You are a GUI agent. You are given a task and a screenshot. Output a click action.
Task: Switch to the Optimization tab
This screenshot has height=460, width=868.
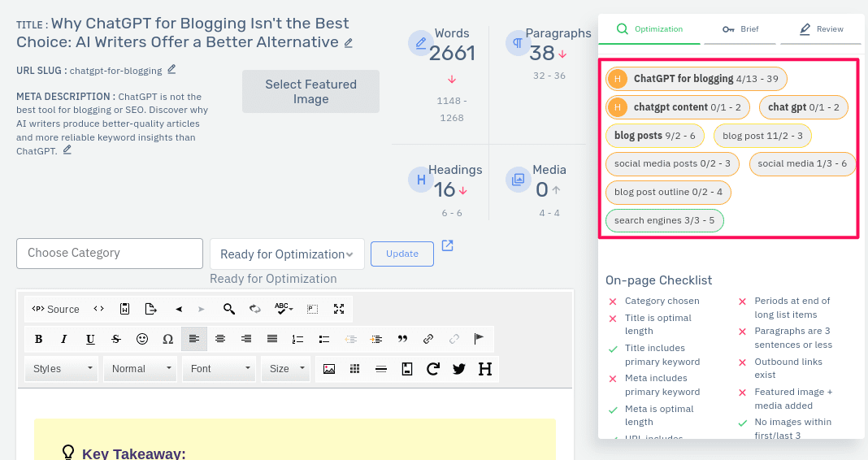[649, 28]
